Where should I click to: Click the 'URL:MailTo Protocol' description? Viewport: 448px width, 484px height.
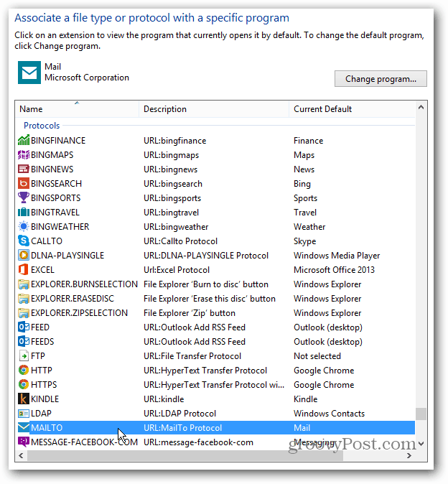pos(182,427)
